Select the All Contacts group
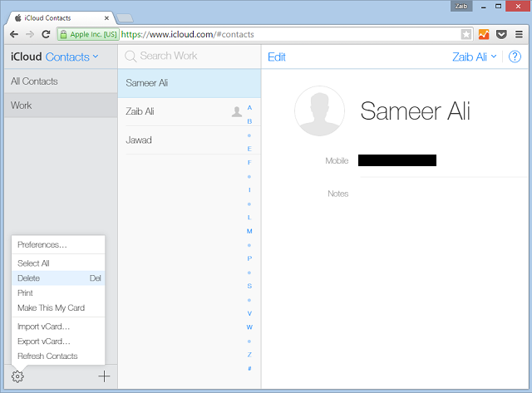532x393 pixels. 61,81
